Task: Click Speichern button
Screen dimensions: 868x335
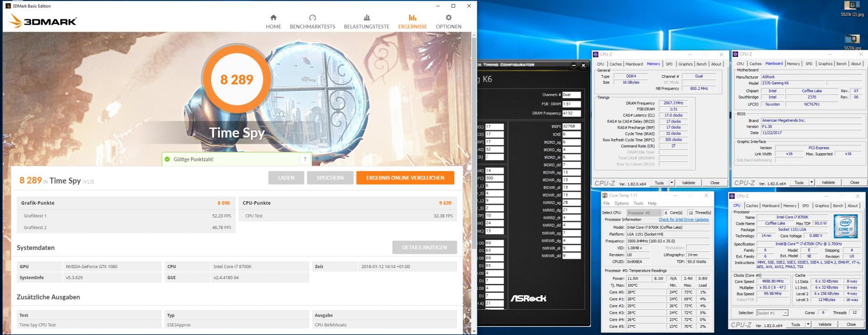Action: (x=330, y=178)
